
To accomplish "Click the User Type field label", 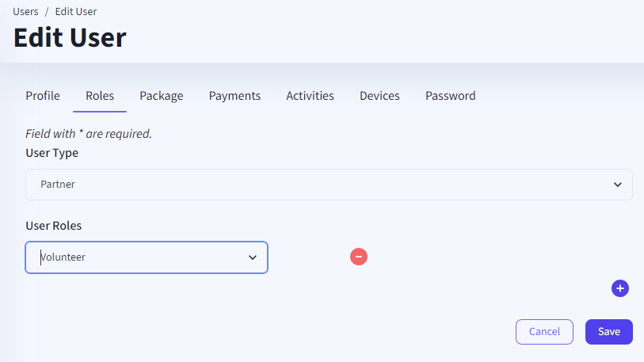I will (x=52, y=153).
